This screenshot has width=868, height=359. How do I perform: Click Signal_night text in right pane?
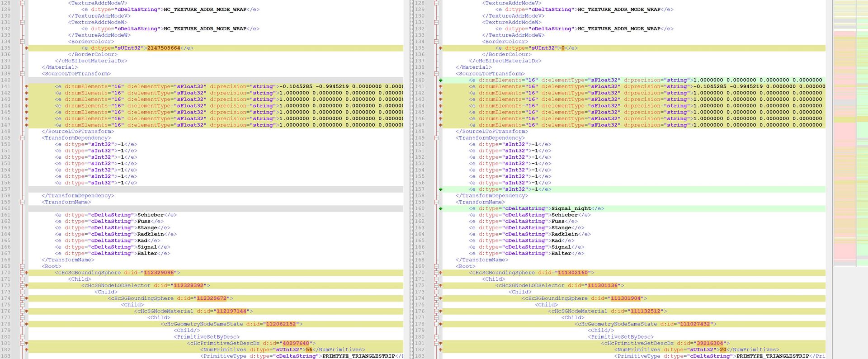(x=571, y=208)
